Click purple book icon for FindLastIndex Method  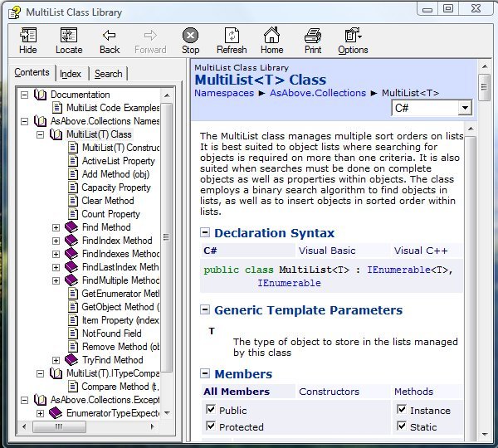(x=71, y=267)
